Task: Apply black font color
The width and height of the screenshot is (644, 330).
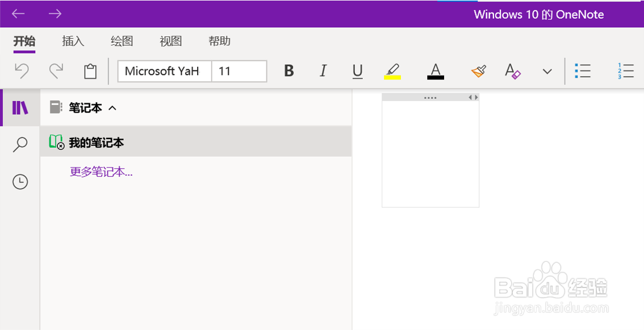Action: tap(436, 70)
